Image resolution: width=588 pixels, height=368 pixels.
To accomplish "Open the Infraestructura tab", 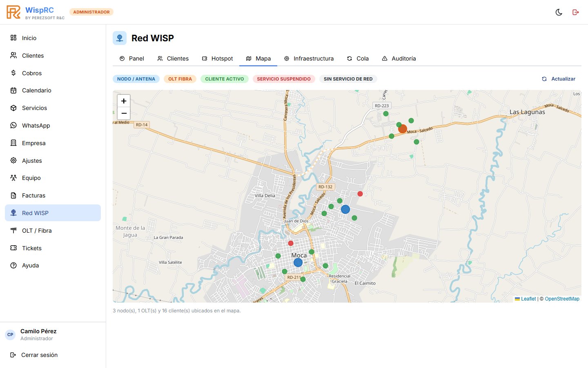I will (309, 58).
